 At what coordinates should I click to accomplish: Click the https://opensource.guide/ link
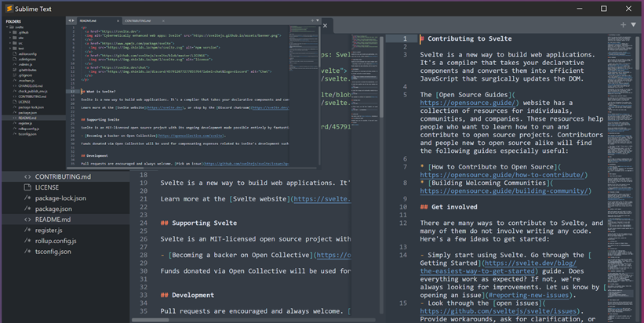468,103
